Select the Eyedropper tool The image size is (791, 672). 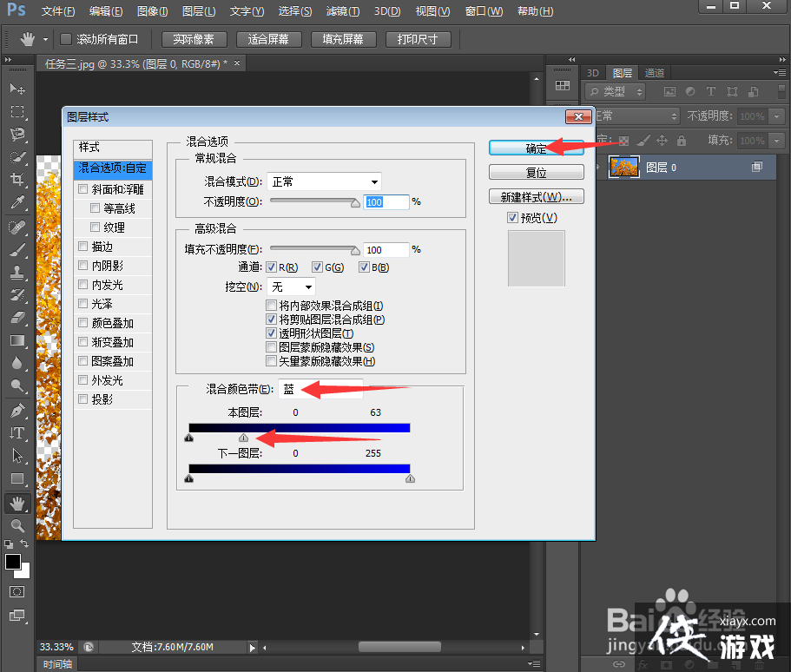pos(16,202)
